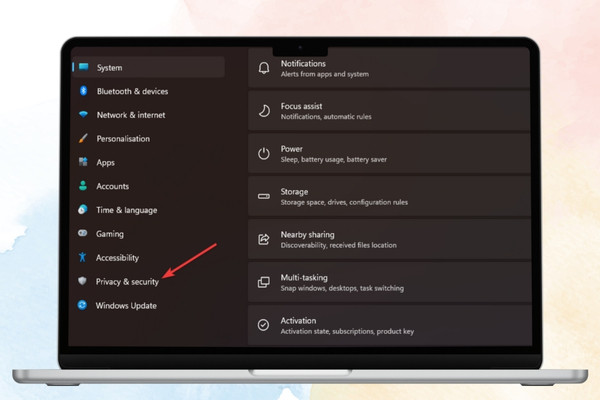Click 'Notifications, automatic rules' description
The width and height of the screenshot is (600, 400).
click(x=326, y=117)
